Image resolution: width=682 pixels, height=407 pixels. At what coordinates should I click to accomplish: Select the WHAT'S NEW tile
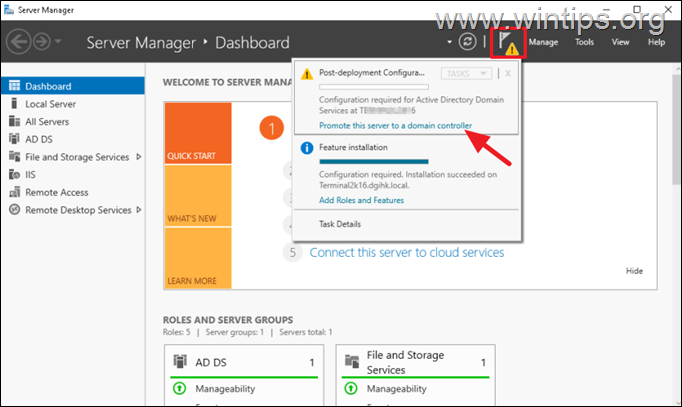(x=198, y=196)
